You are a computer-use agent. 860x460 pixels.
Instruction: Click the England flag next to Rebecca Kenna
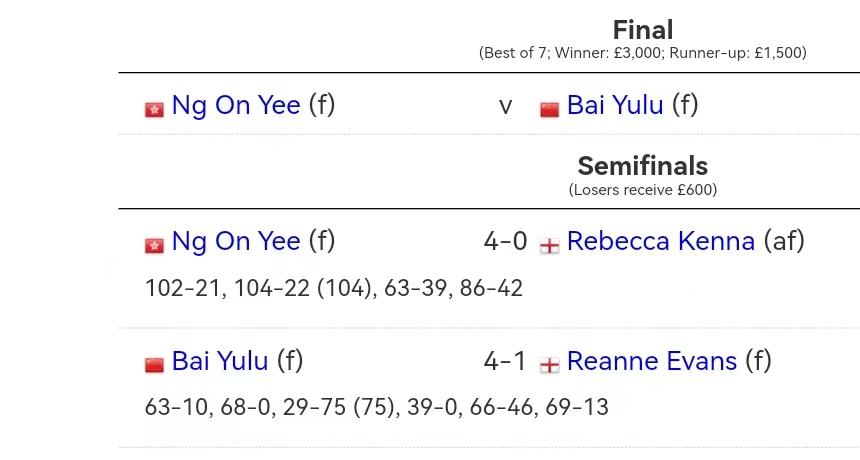[550, 246]
